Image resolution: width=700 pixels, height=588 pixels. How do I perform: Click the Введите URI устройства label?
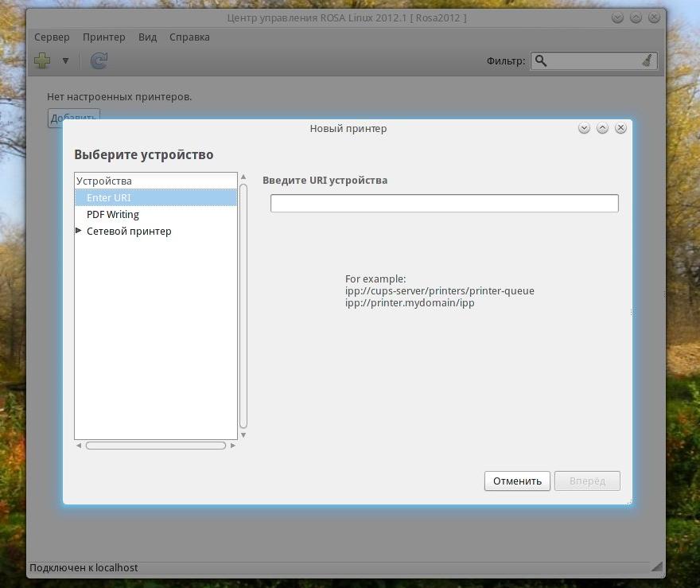325,181
